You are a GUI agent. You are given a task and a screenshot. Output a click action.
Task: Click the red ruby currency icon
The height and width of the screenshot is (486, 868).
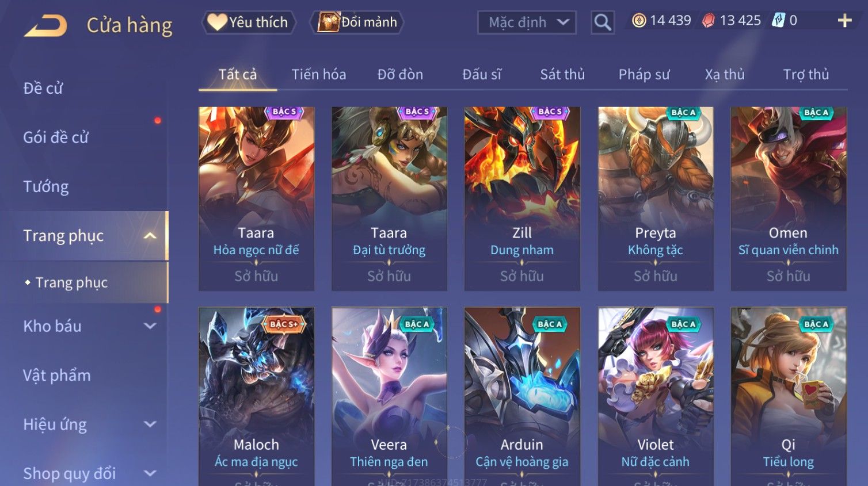(708, 21)
